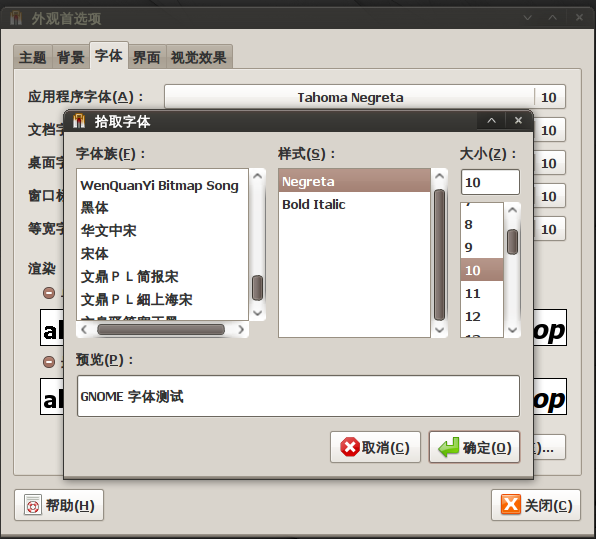Click the app icon in font picker titlebar
Viewport: 596px width, 539px height.
pos(79,121)
